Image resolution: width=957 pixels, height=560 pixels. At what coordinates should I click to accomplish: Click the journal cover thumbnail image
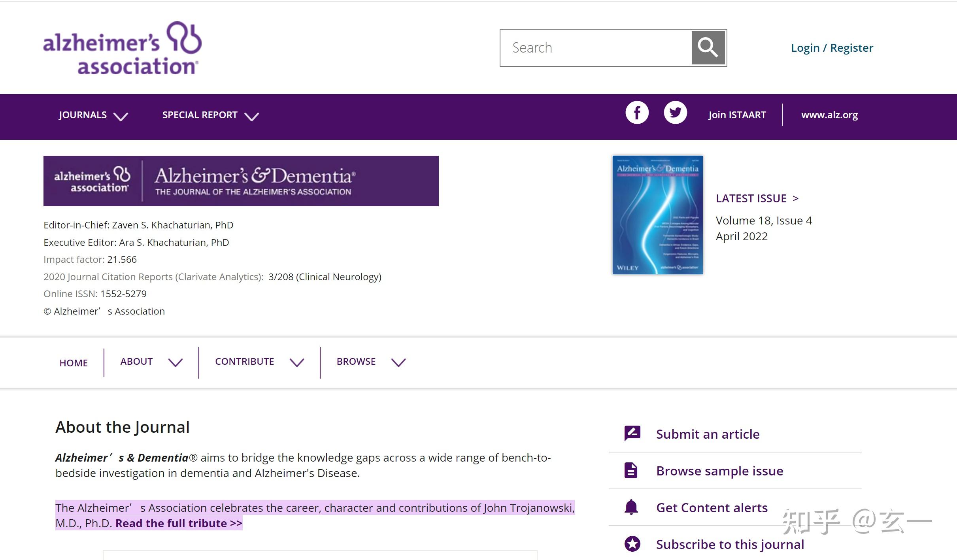pos(657,215)
